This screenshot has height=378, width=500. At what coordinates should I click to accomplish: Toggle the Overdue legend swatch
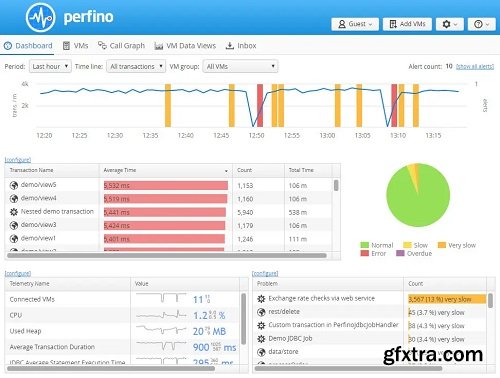[400, 253]
